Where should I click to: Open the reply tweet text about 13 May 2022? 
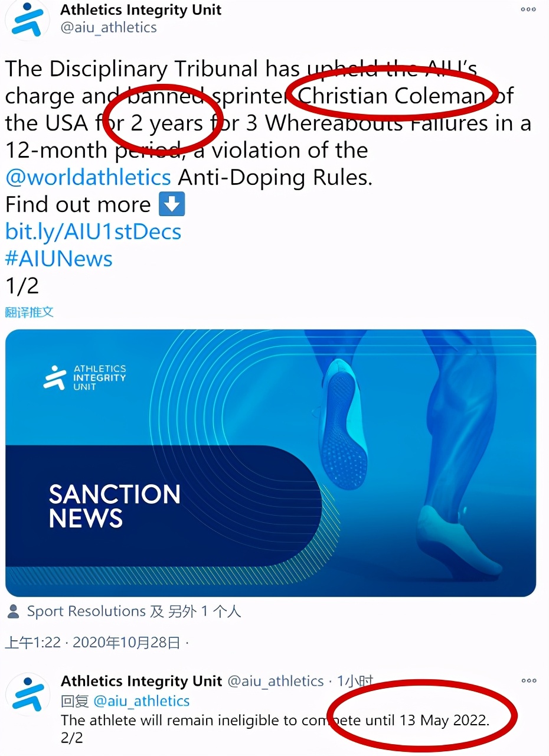point(275,721)
